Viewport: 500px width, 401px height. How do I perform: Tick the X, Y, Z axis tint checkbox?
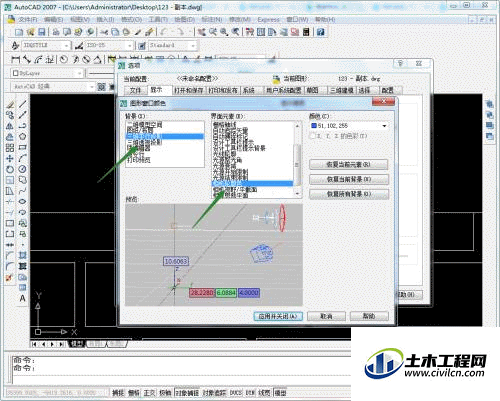click(313, 136)
